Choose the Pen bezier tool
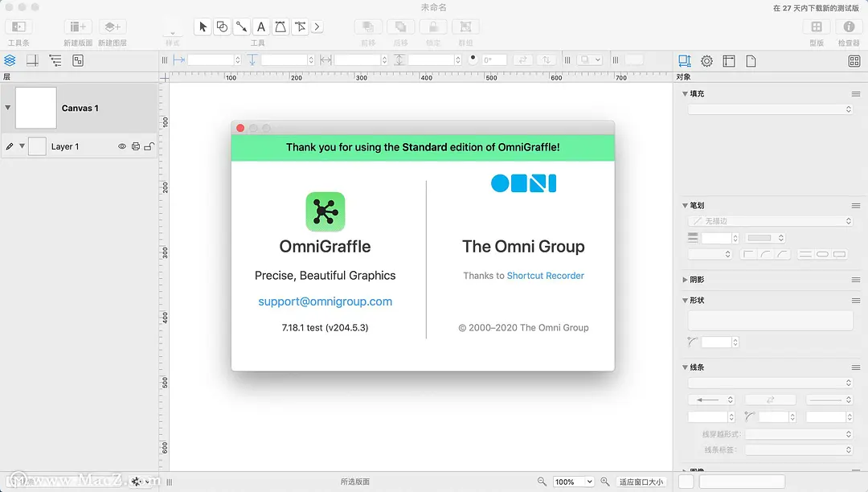 click(280, 27)
